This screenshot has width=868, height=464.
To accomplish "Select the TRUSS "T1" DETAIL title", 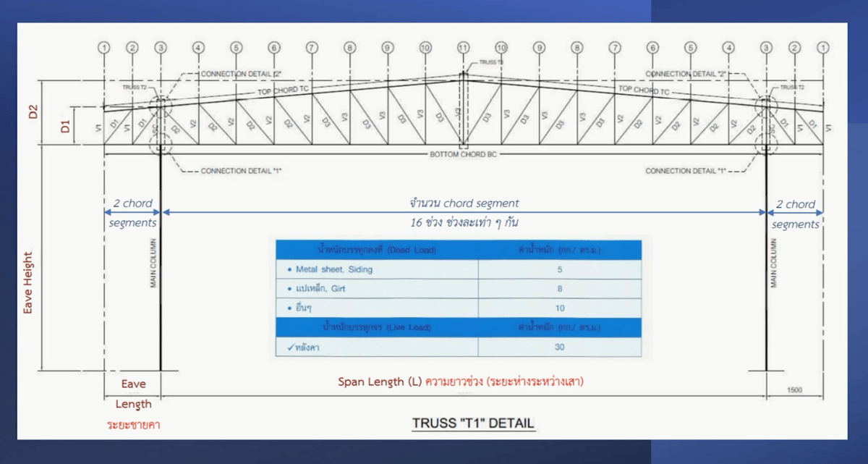I will pos(473,423).
